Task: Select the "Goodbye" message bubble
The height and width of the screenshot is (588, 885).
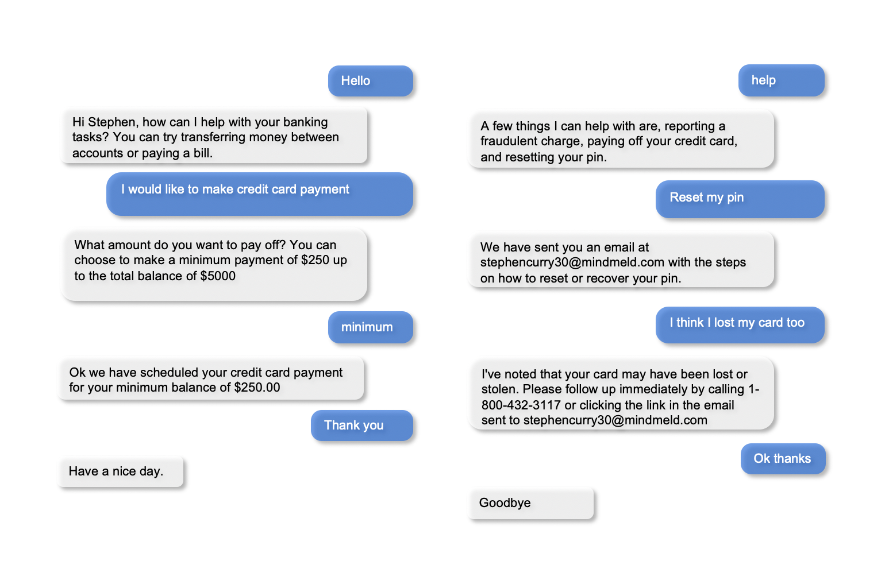Action: (x=531, y=504)
